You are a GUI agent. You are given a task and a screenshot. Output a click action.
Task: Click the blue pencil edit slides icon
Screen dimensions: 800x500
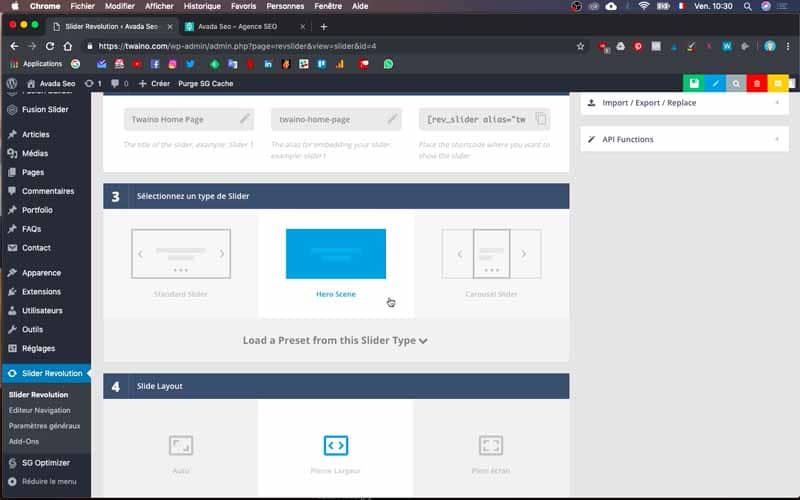pos(715,83)
